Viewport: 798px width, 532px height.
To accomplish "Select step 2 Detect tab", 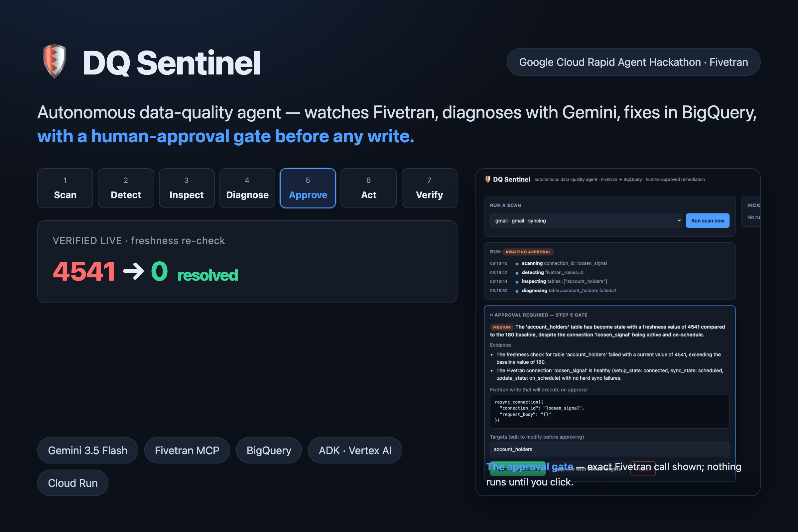I will (126, 188).
